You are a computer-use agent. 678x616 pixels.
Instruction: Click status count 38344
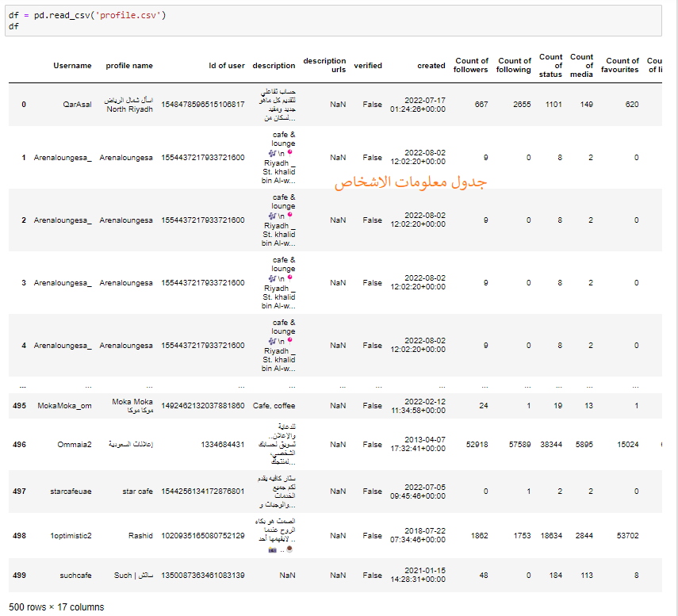tap(551, 445)
